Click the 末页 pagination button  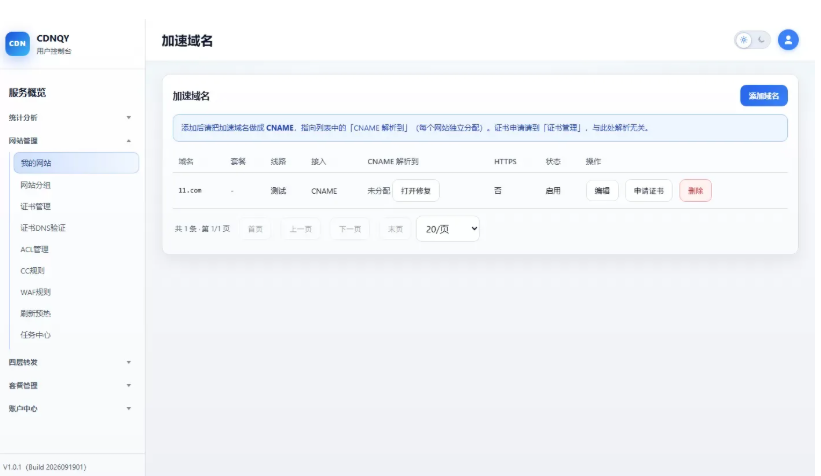point(395,229)
